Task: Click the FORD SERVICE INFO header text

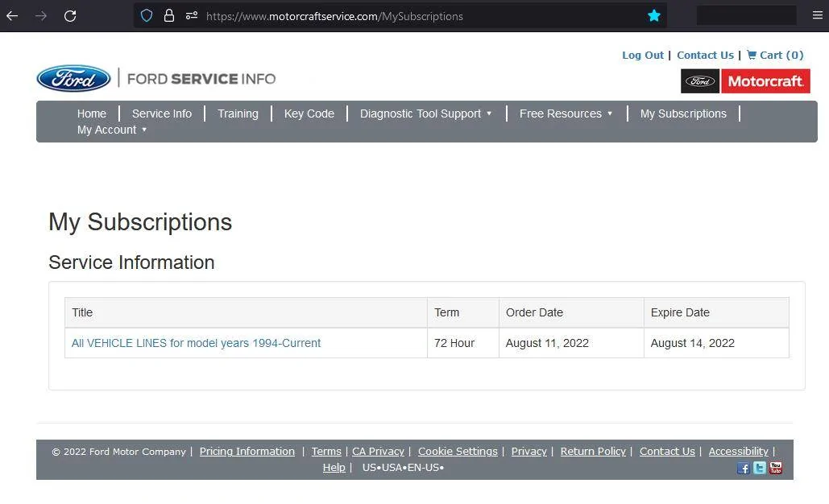Action: tap(201, 79)
